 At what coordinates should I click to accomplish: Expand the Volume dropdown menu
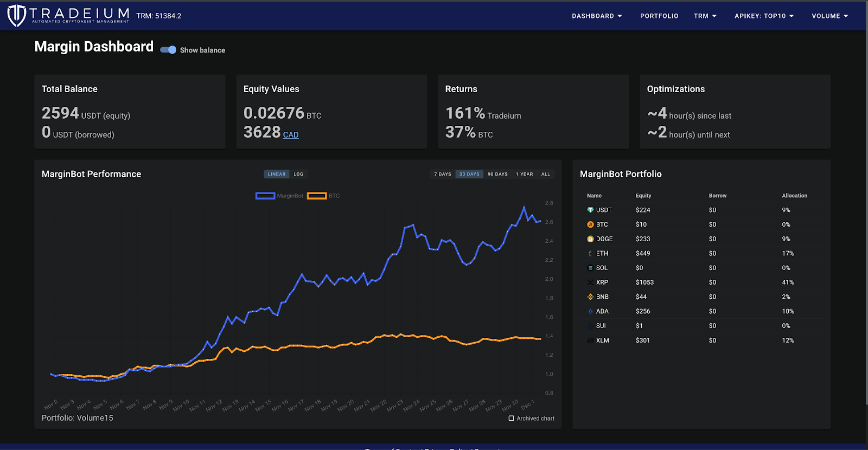pos(830,16)
